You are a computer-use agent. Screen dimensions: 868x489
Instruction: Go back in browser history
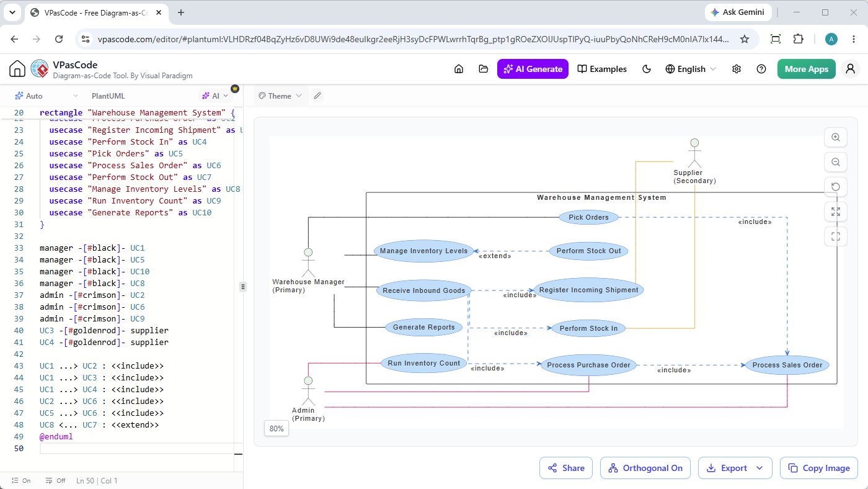point(15,38)
